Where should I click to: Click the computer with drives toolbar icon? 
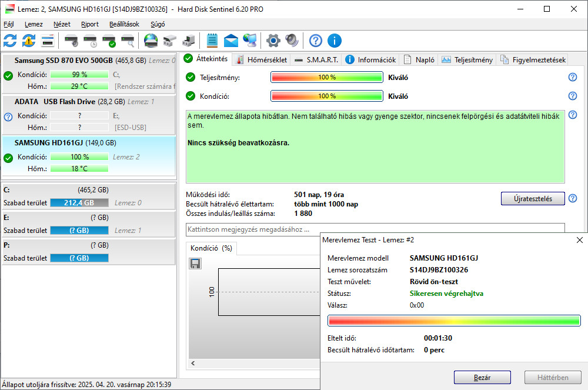(189, 41)
